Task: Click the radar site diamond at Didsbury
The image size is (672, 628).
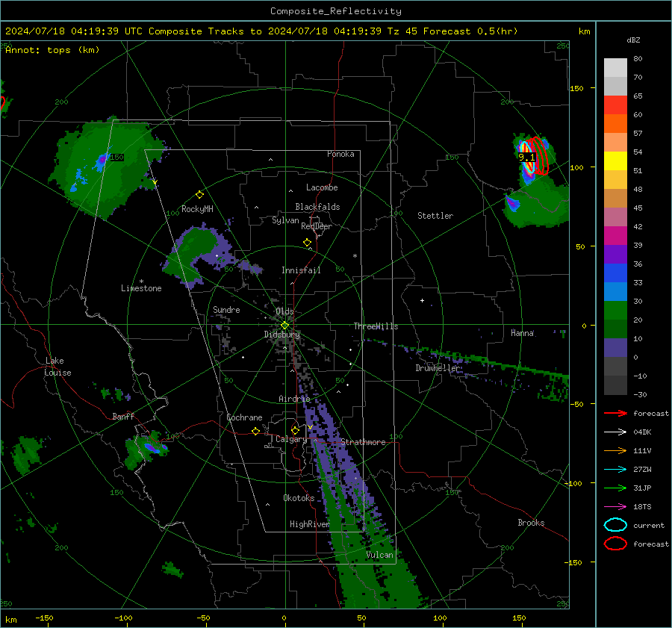Action: (x=284, y=326)
